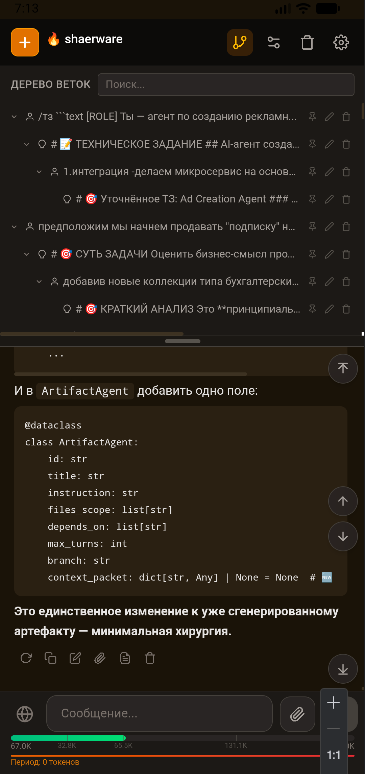Edit the 'ТЕХНИЧЕСКОЕ ЗАДАНИЕ' row with pencil
Screen dimensions: 365x774
coord(329,144)
